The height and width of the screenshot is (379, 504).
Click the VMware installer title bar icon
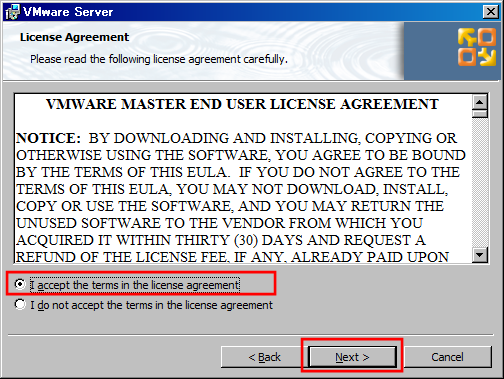[x=12, y=12]
